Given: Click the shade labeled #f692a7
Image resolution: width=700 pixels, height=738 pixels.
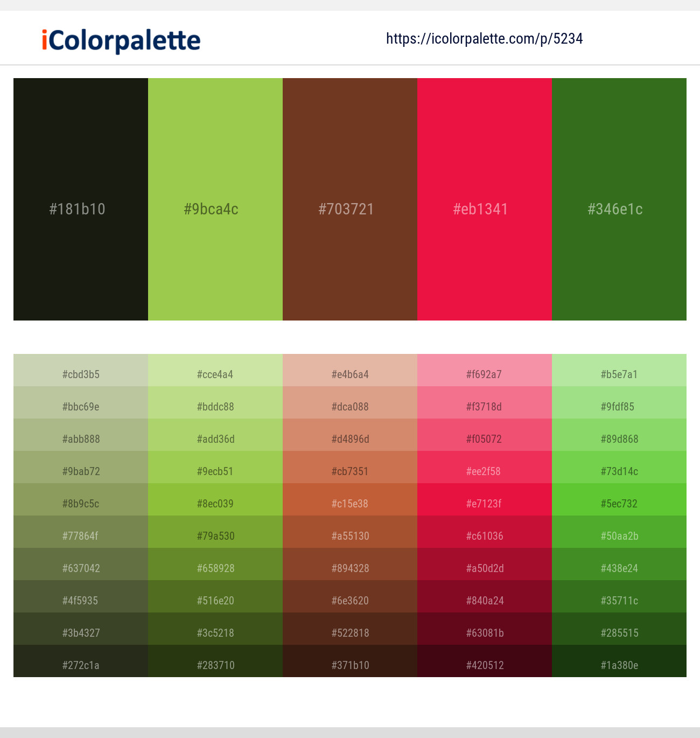Looking at the screenshot, I should click(484, 374).
